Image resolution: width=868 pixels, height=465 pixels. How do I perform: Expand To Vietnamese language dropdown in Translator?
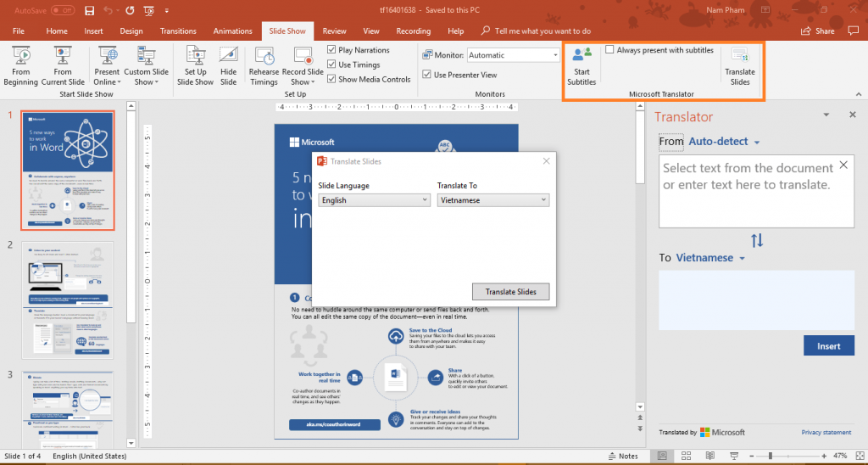point(742,259)
